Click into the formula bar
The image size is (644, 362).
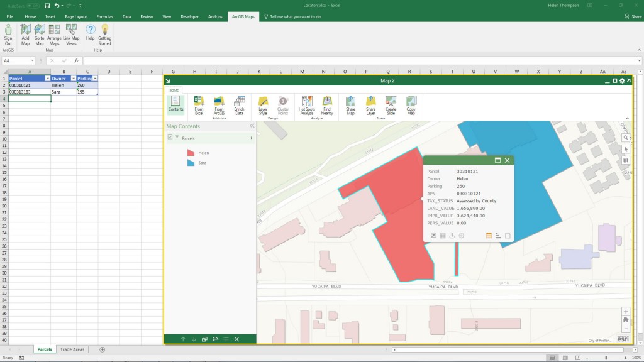pyautogui.click(x=362, y=61)
